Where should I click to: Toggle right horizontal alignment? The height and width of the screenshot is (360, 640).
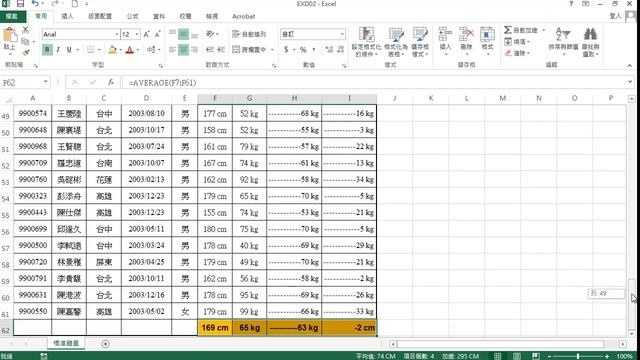[x=195, y=50]
